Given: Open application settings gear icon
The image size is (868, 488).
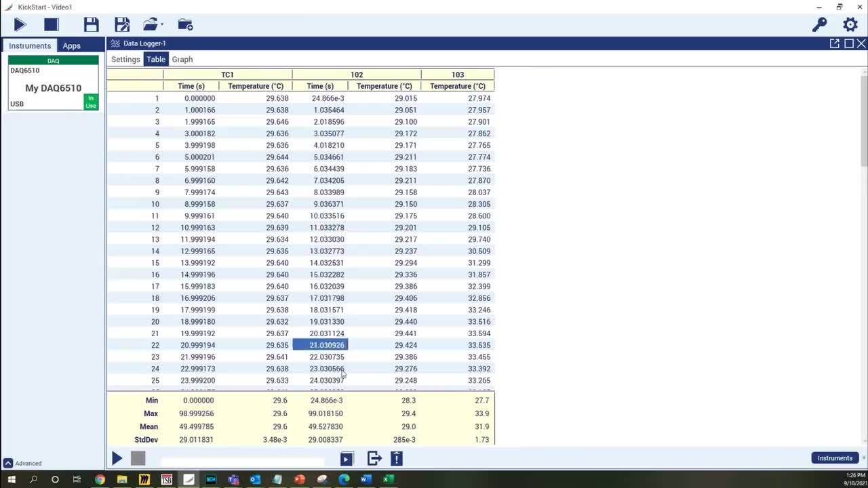Looking at the screenshot, I should (x=850, y=25).
